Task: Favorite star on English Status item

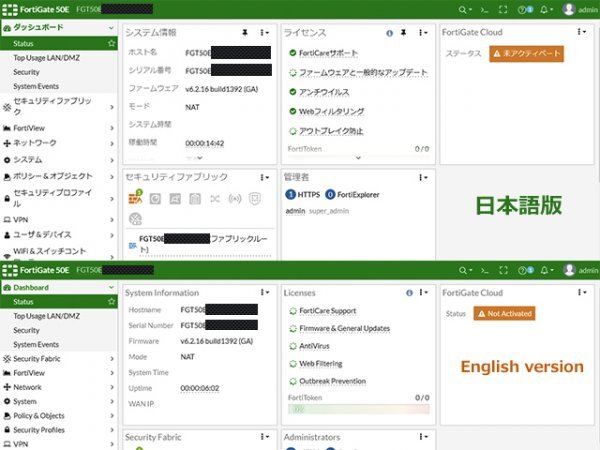Action: point(111,302)
